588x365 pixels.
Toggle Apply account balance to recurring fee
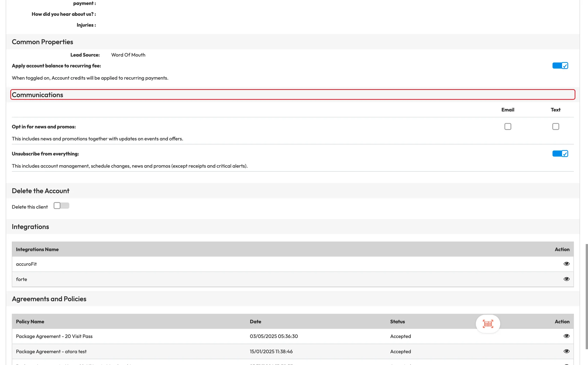(560, 66)
